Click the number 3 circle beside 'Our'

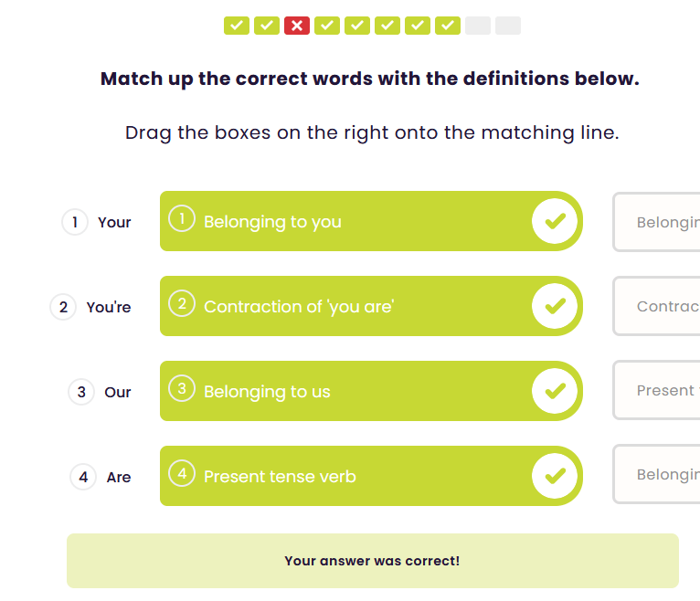tap(81, 392)
